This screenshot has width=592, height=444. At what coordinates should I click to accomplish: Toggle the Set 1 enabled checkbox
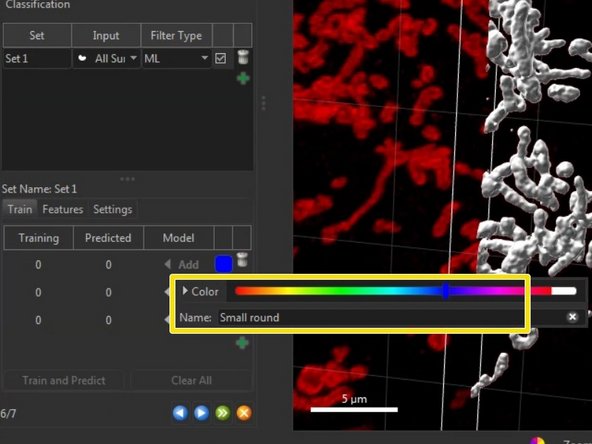[x=220, y=58]
